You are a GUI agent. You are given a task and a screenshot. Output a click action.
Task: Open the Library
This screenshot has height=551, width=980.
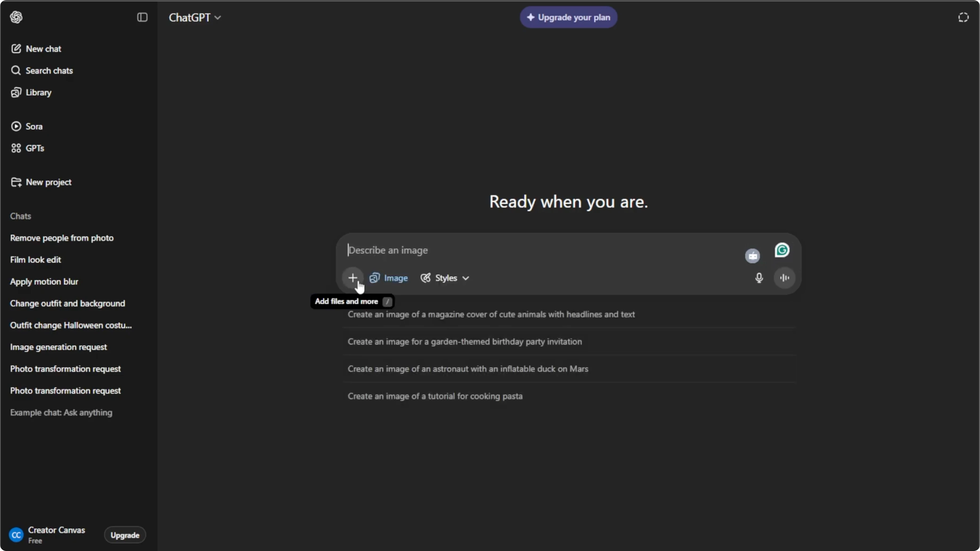31,92
